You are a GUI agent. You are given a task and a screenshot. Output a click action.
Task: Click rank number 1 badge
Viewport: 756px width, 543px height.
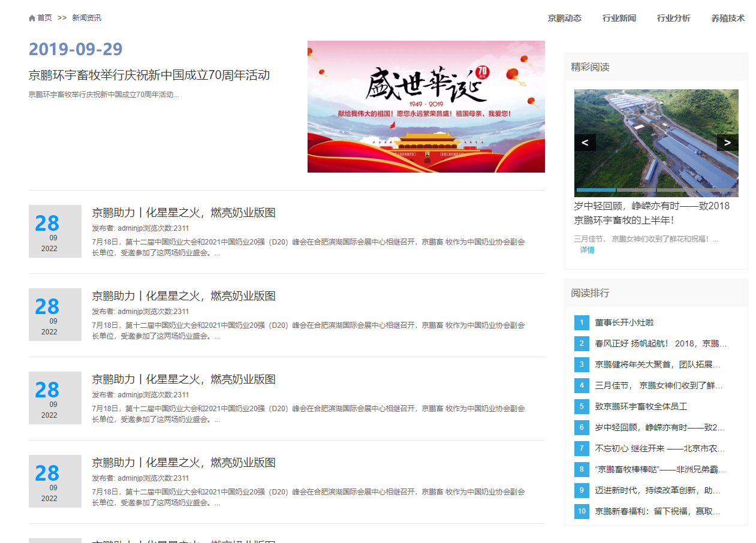582,322
